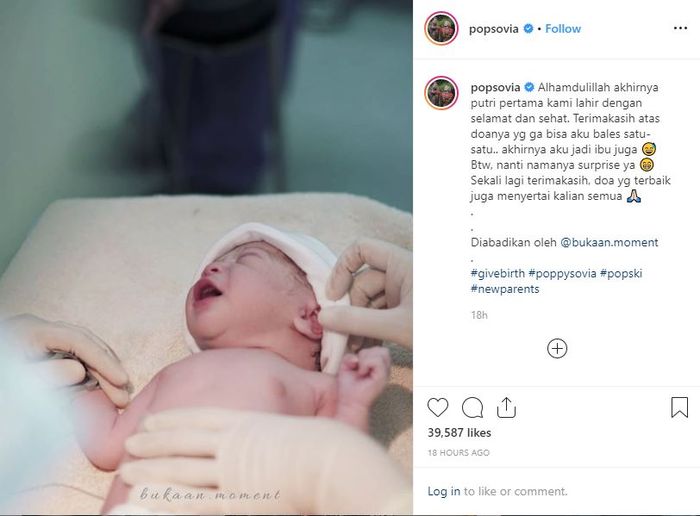
Task: Open the popsovia username in header
Action: pyautogui.click(x=493, y=29)
